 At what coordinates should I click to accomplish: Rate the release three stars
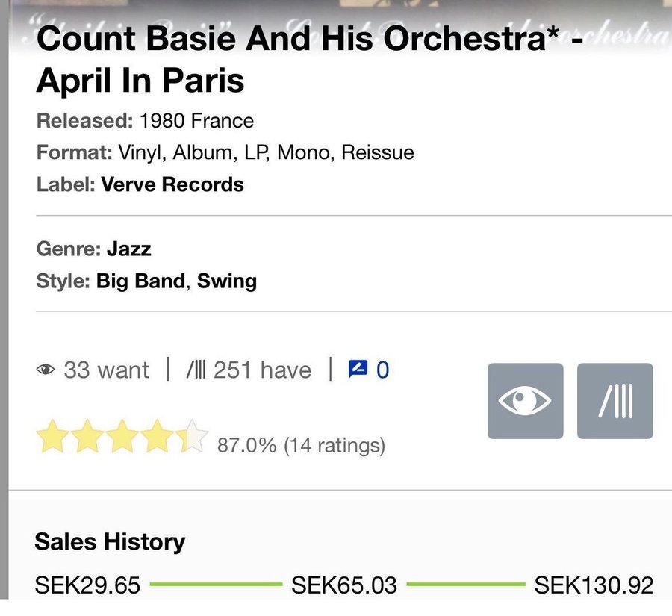122,436
